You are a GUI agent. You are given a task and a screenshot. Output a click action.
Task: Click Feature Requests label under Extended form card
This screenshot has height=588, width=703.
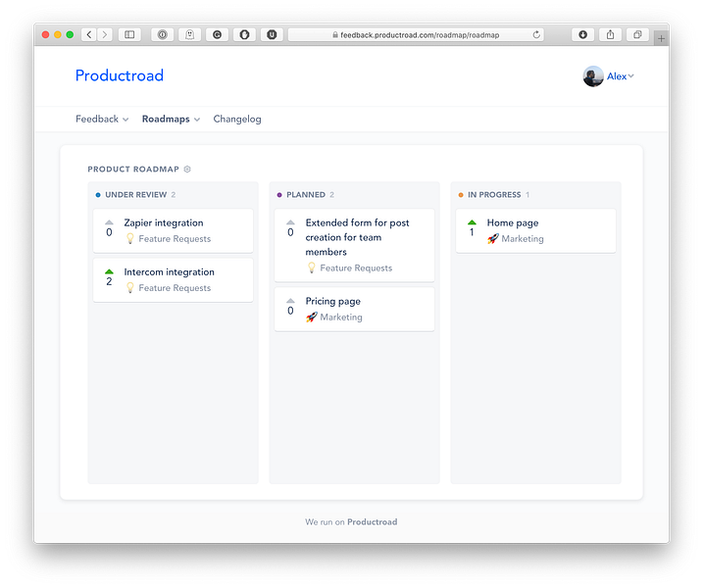(356, 268)
